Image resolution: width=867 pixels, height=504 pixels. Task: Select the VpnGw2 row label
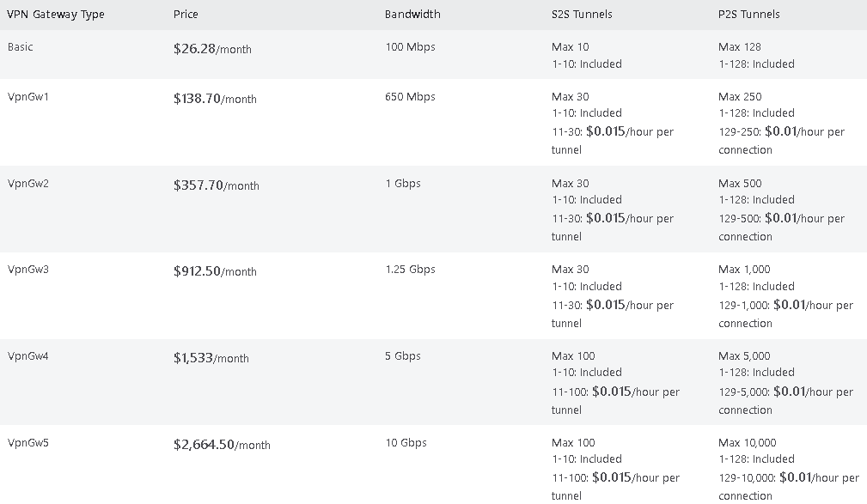click(x=28, y=184)
